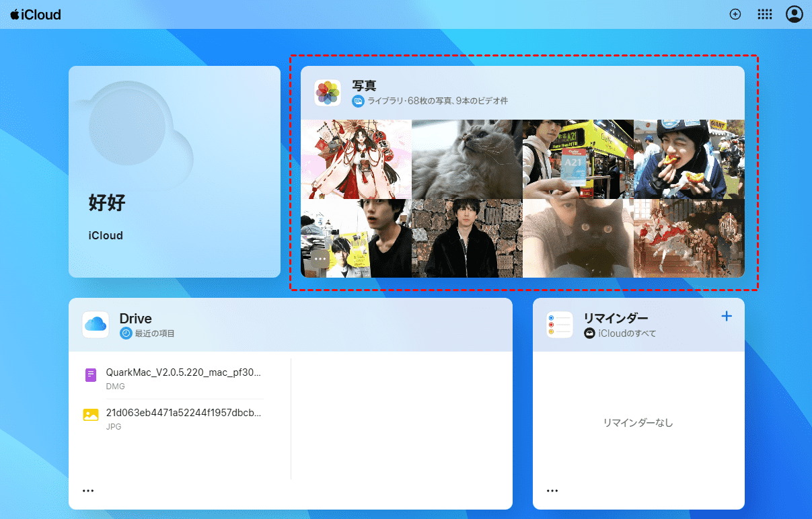This screenshot has height=519, width=812.
Task: Open the add-tile plus icon in header
Action: (x=735, y=14)
